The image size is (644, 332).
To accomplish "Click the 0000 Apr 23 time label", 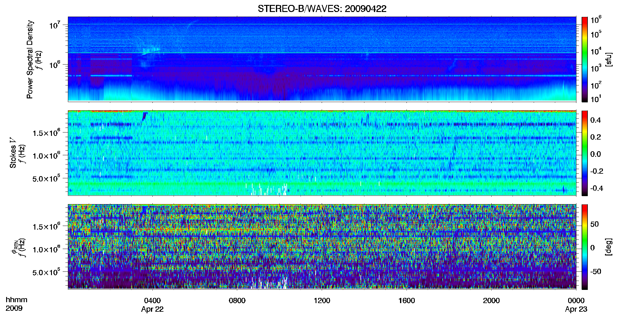I will point(576,305).
